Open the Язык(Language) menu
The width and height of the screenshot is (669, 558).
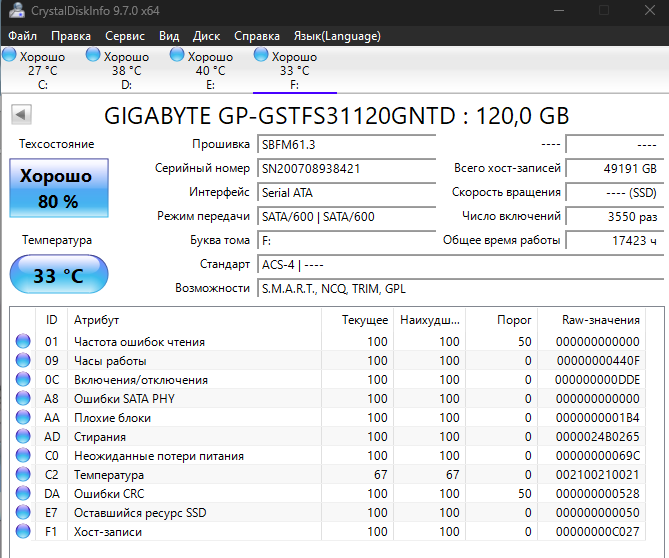[x=337, y=36]
